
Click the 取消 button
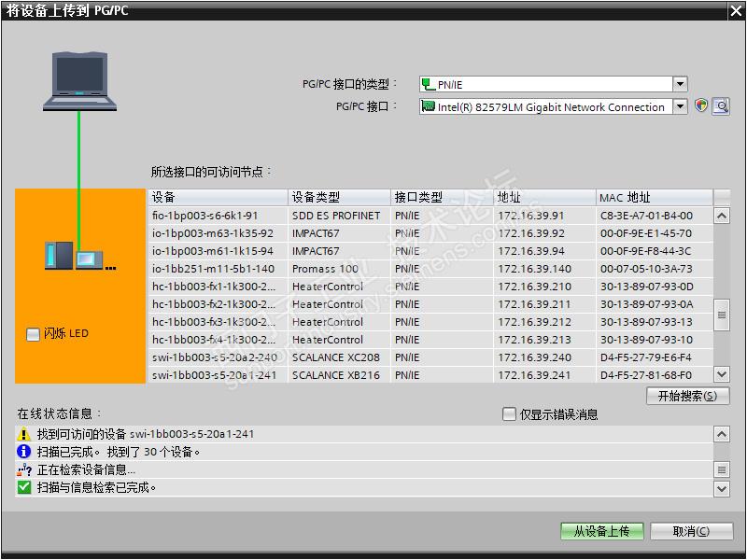click(691, 531)
